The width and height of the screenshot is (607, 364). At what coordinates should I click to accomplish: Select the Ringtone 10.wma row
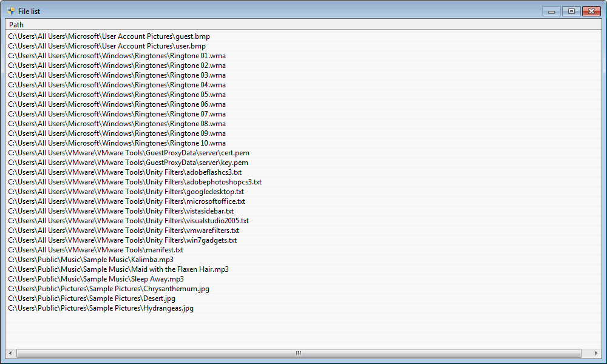(303, 143)
